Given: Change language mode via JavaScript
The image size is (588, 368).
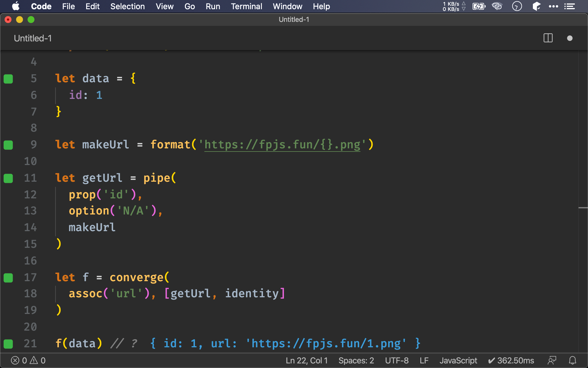Looking at the screenshot, I should tap(458, 361).
